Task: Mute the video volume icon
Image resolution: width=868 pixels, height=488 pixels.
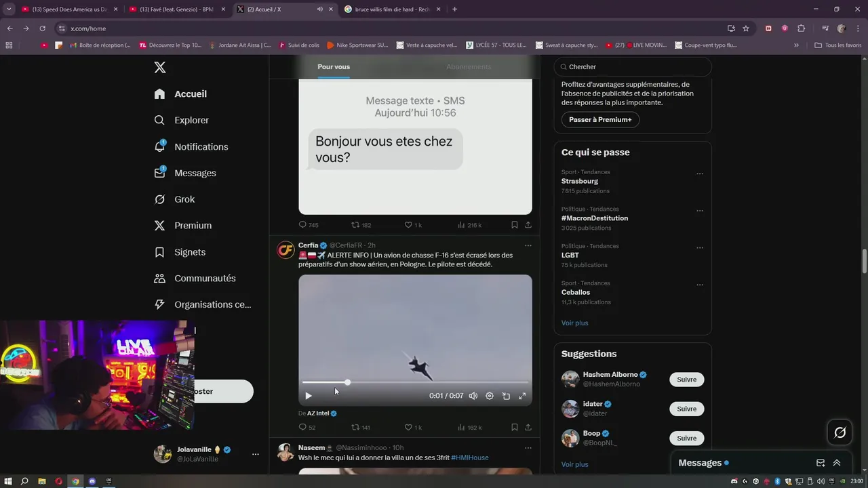Action: point(473,396)
